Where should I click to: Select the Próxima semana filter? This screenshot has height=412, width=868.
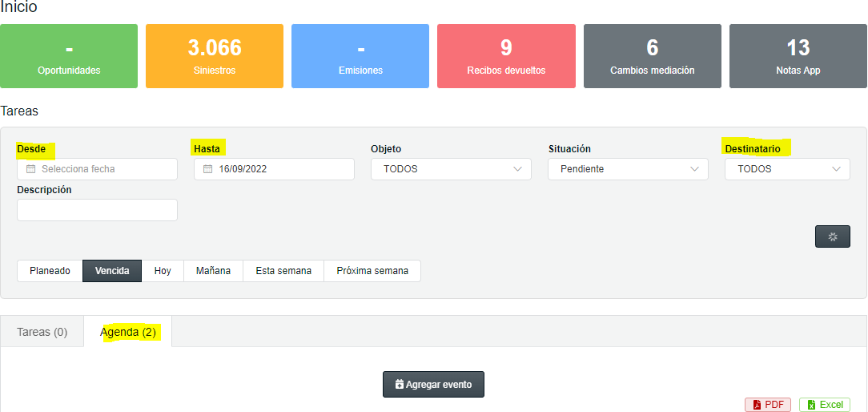coord(372,271)
